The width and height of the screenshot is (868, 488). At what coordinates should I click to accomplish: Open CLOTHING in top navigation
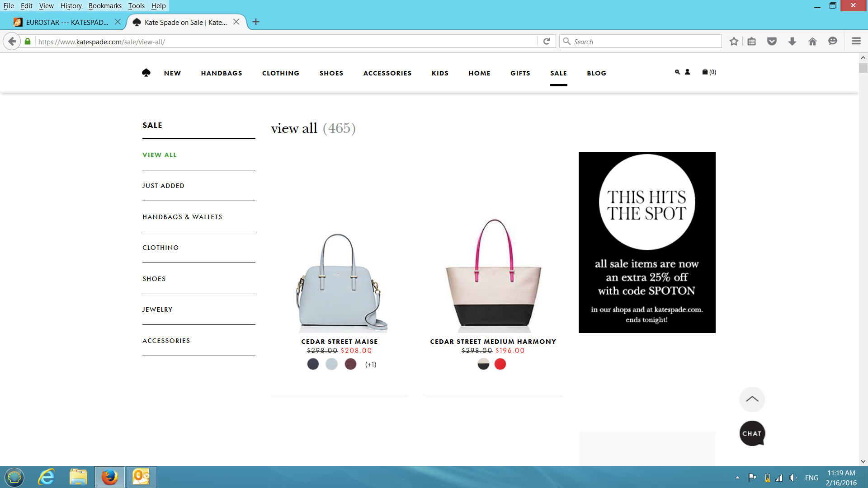point(281,73)
